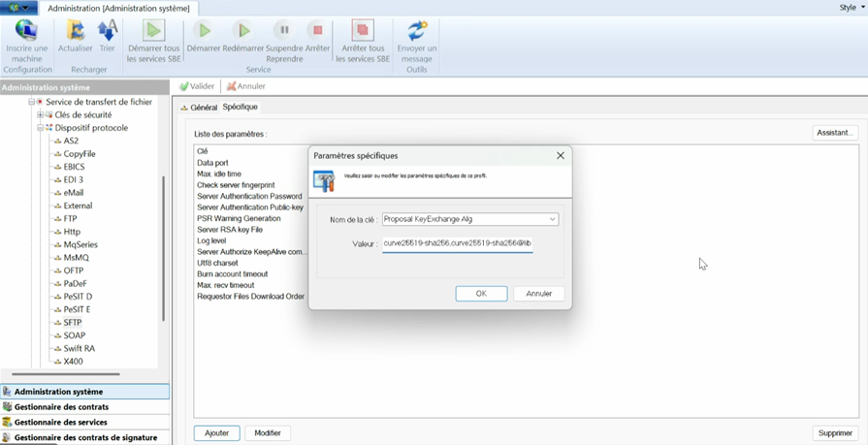868x445 pixels.
Task: Expand the Clés de sécurité node
Action: tap(41, 115)
